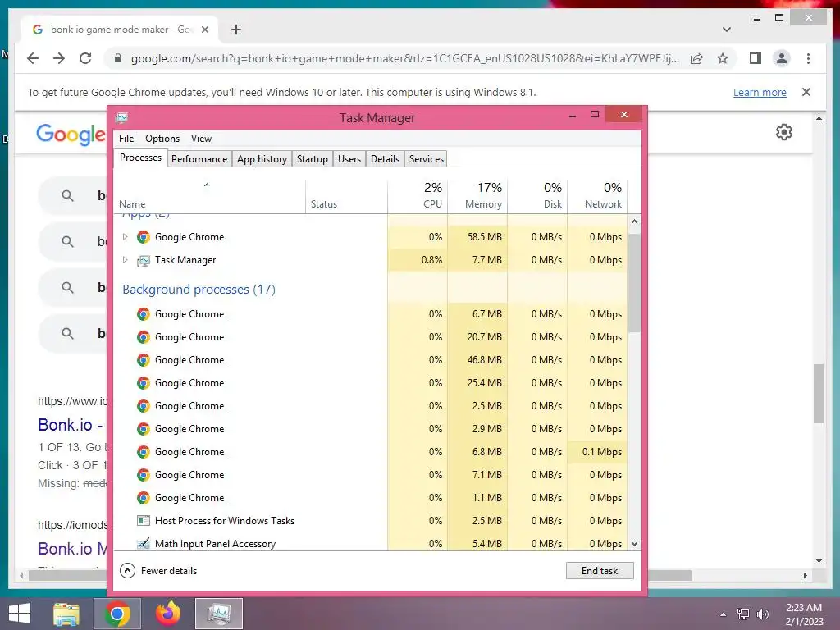Viewport: 840px width, 630px height.
Task: Expand the Task Manager app process group
Action: (x=125, y=260)
